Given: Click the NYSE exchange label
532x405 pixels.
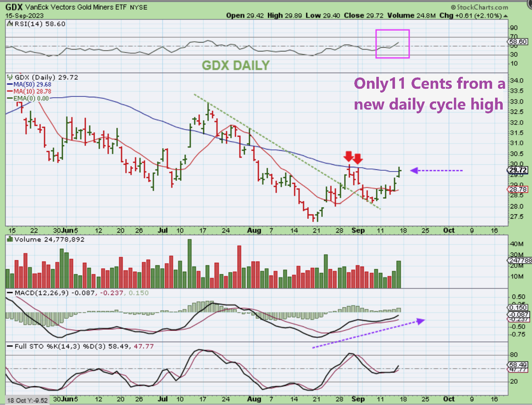Looking at the screenshot, I should pyautogui.click(x=139, y=8).
